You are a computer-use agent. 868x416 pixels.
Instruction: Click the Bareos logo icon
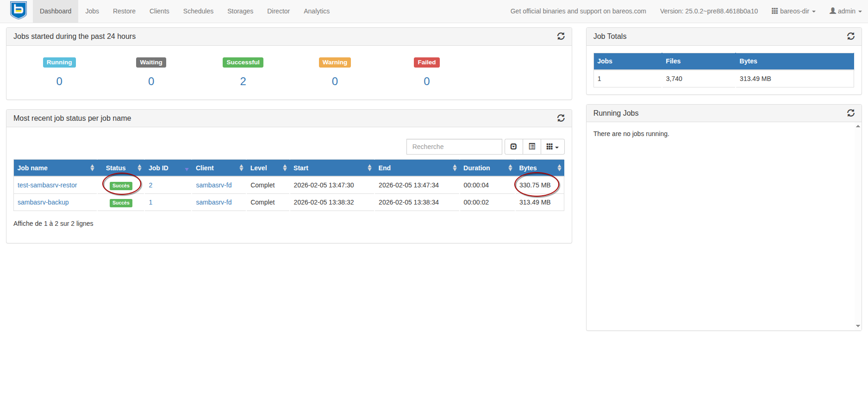click(19, 10)
